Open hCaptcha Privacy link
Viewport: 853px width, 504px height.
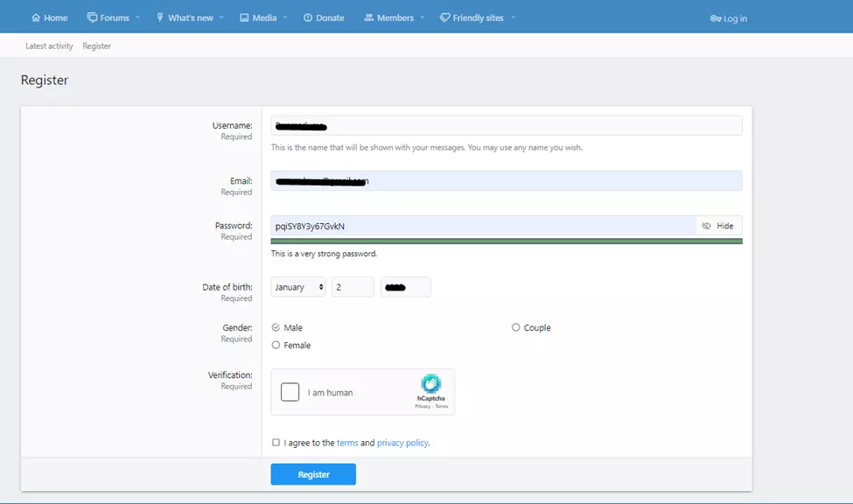pos(423,406)
